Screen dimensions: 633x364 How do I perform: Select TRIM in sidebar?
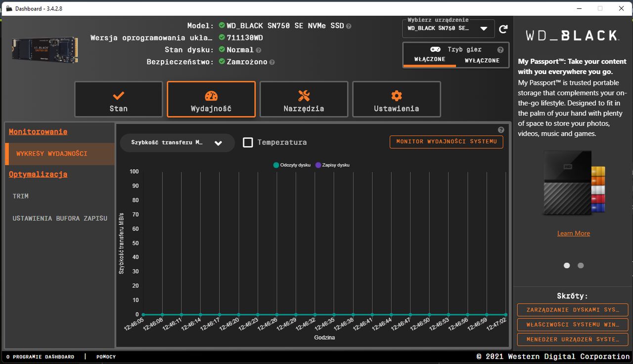click(x=21, y=196)
